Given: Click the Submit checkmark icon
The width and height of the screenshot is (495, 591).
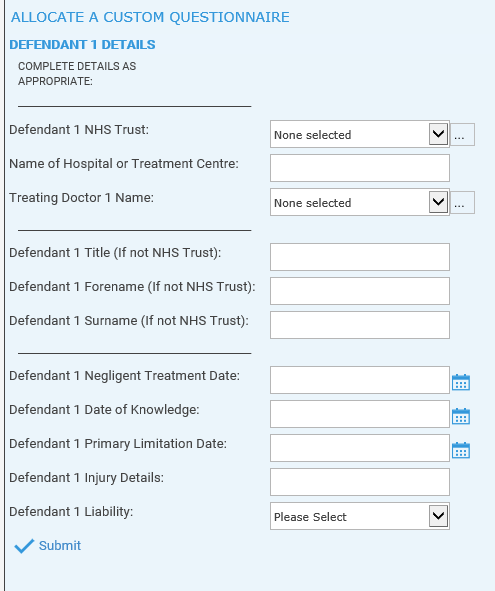Looking at the screenshot, I should tap(24, 546).
